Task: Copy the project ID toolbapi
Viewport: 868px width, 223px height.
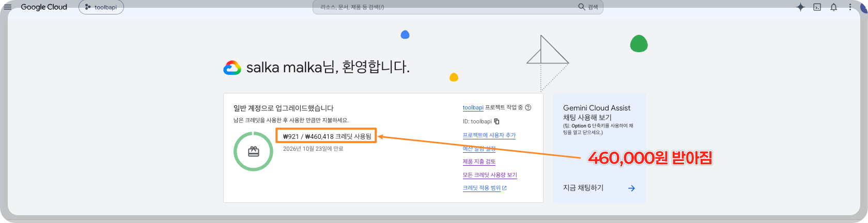Action: (x=497, y=121)
